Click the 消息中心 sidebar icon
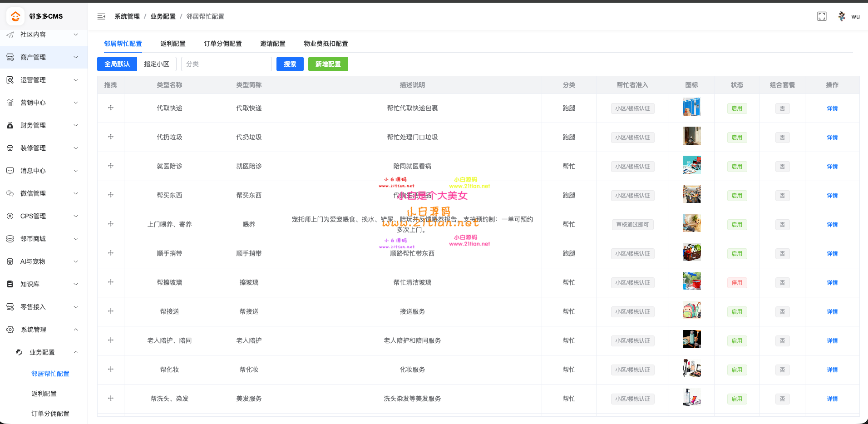 [10, 171]
